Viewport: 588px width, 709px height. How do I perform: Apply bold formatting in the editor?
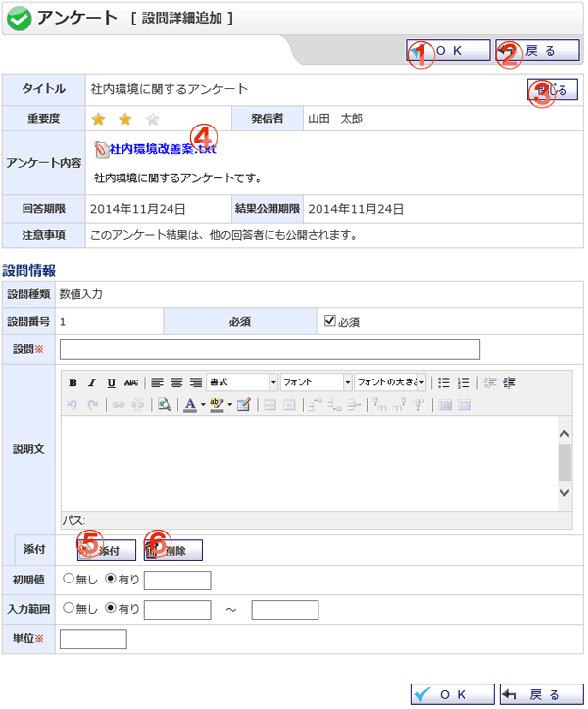tap(73, 383)
